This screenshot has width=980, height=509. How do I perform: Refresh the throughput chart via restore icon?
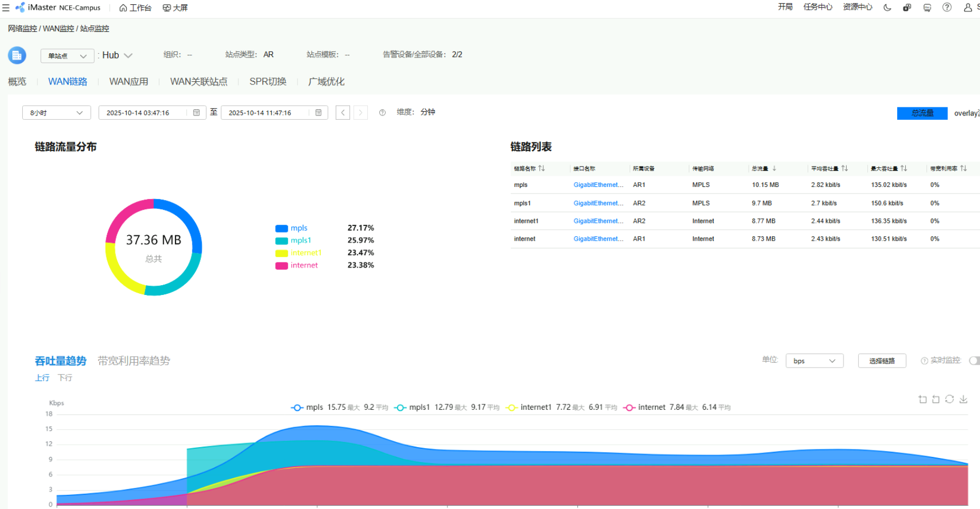(x=950, y=400)
